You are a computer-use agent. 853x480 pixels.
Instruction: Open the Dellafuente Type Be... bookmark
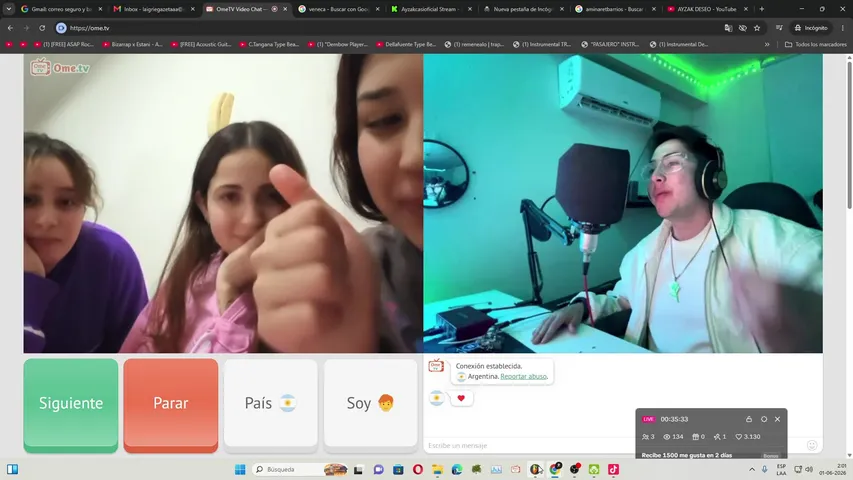(406, 45)
